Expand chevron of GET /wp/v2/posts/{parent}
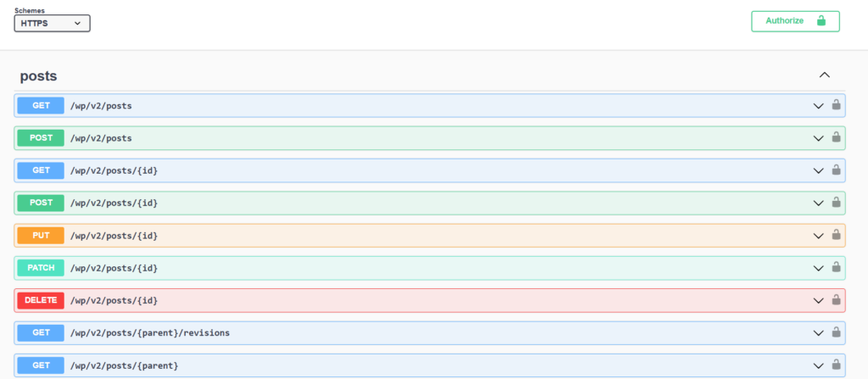 click(818, 365)
